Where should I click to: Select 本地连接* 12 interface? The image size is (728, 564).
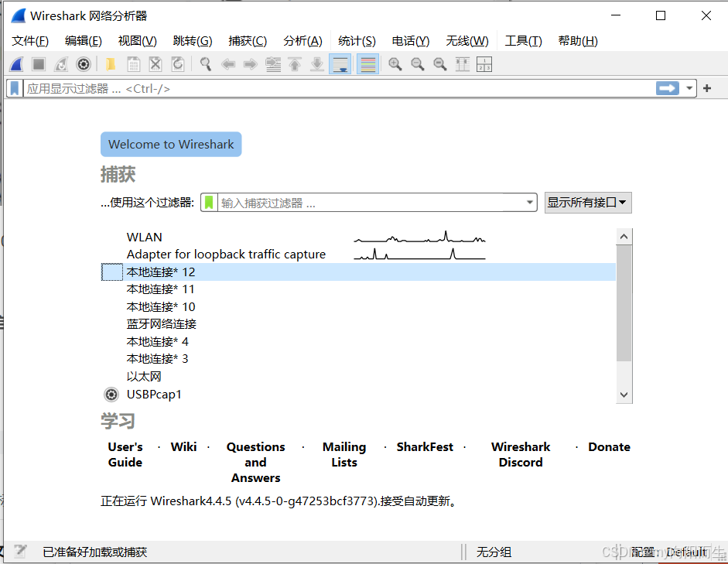[x=358, y=272]
